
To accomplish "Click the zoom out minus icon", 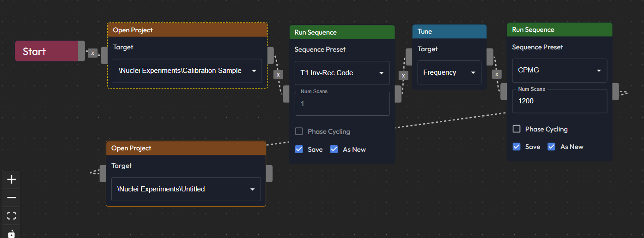I will (x=12, y=197).
